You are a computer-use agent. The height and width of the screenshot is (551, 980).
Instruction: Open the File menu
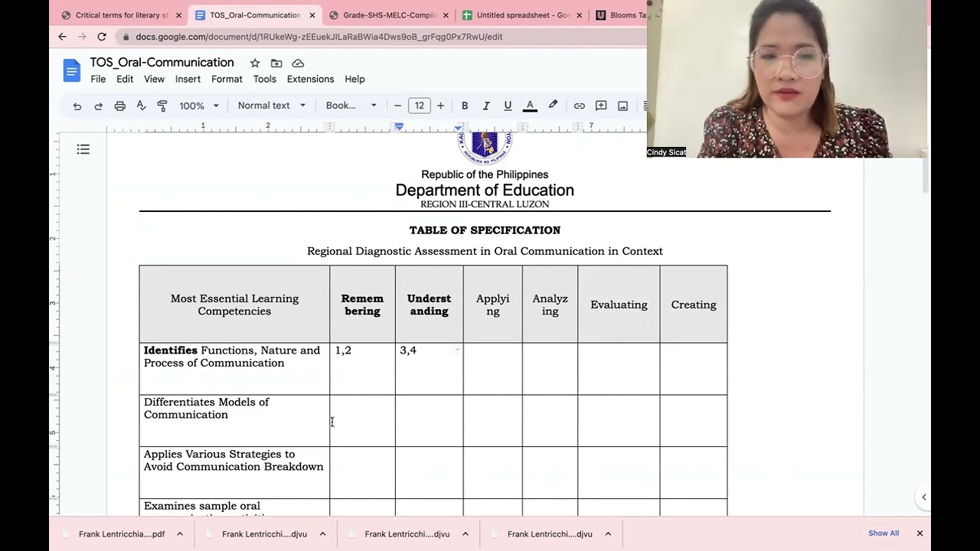(98, 79)
